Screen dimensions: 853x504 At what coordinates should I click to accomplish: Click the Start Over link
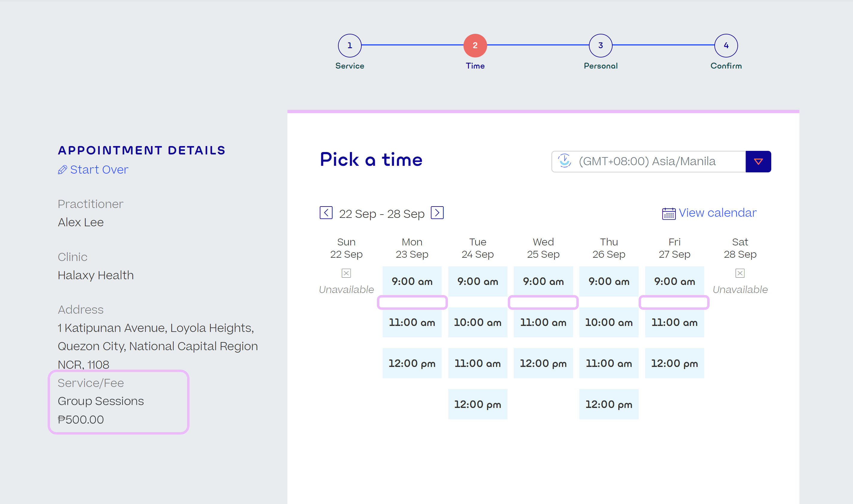pyautogui.click(x=99, y=169)
